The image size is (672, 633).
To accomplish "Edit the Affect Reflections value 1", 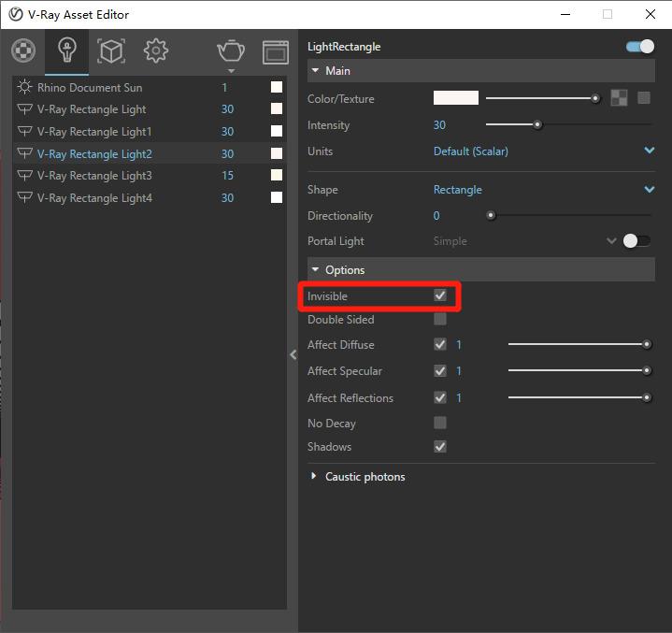I will click(459, 397).
